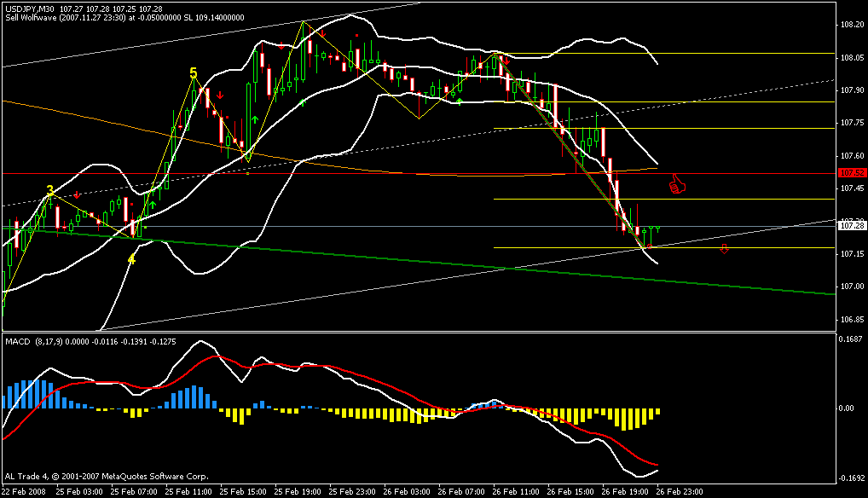Click the red thumbs-up icon on chart

(677, 184)
